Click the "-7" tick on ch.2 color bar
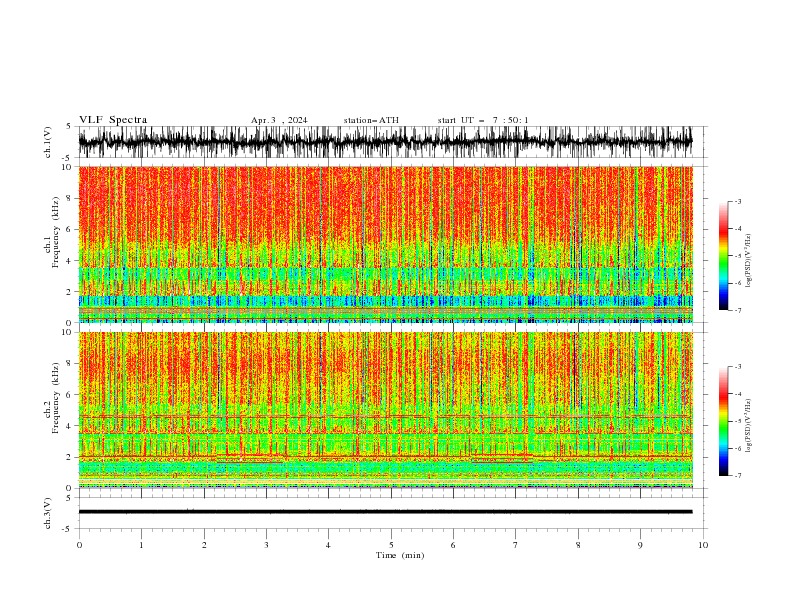 (737, 476)
